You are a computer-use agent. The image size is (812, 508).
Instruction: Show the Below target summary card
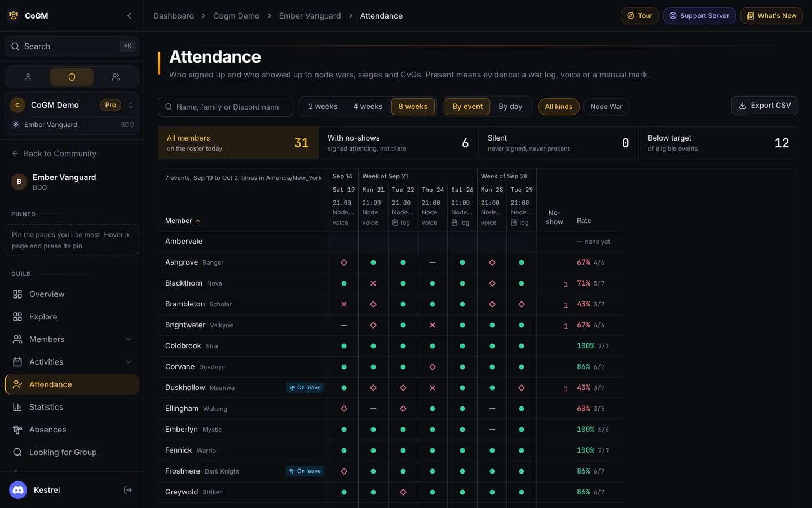click(718, 143)
